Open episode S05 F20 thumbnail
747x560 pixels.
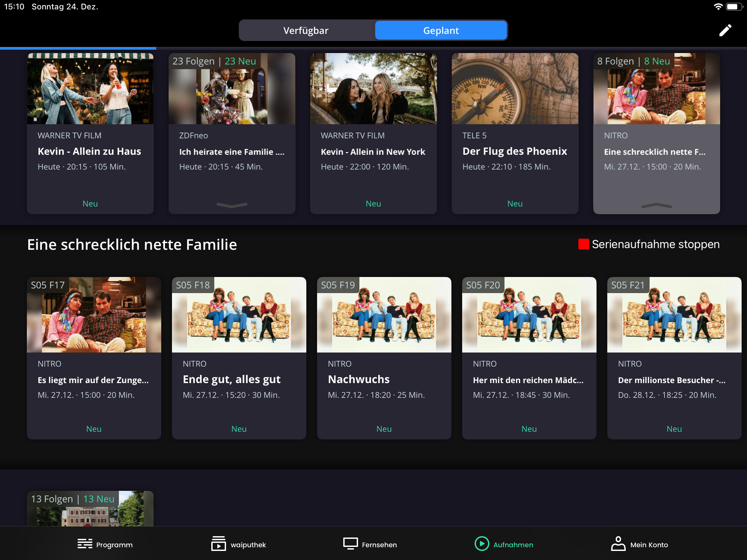[x=529, y=315]
